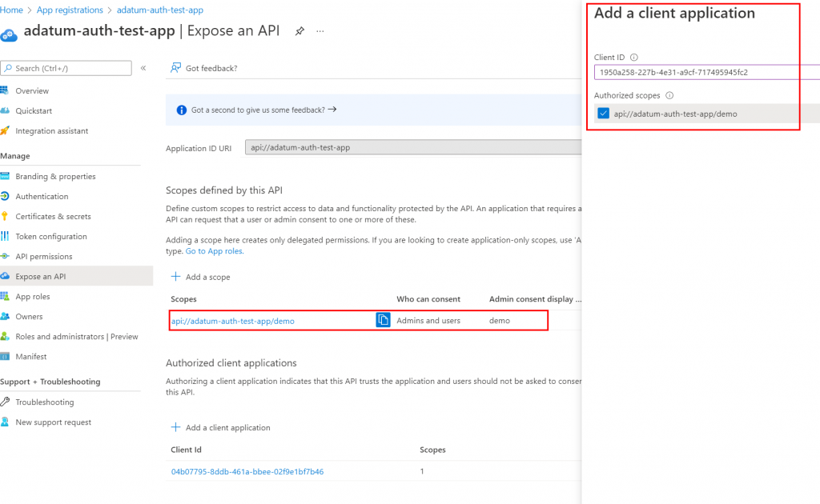
Task: Click the info icon next to Authorized scopes
Action: tap(669, 95)
